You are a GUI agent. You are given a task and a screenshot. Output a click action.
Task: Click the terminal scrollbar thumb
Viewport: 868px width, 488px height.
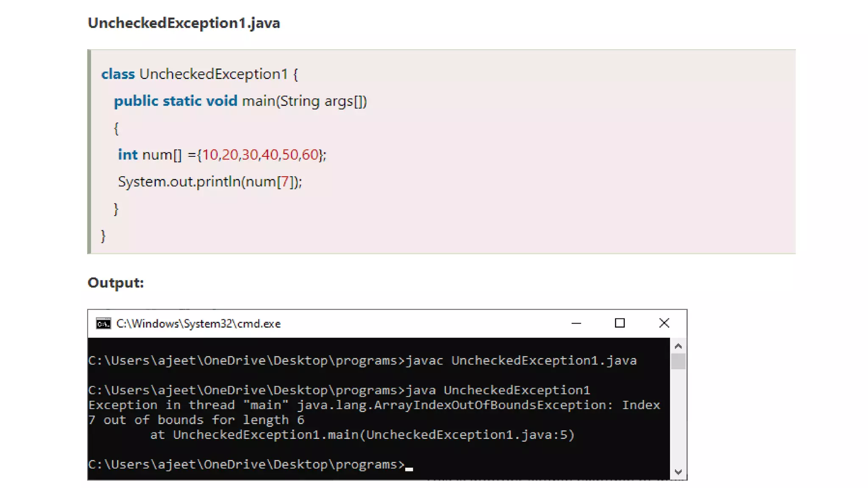[x=678, y=361]
